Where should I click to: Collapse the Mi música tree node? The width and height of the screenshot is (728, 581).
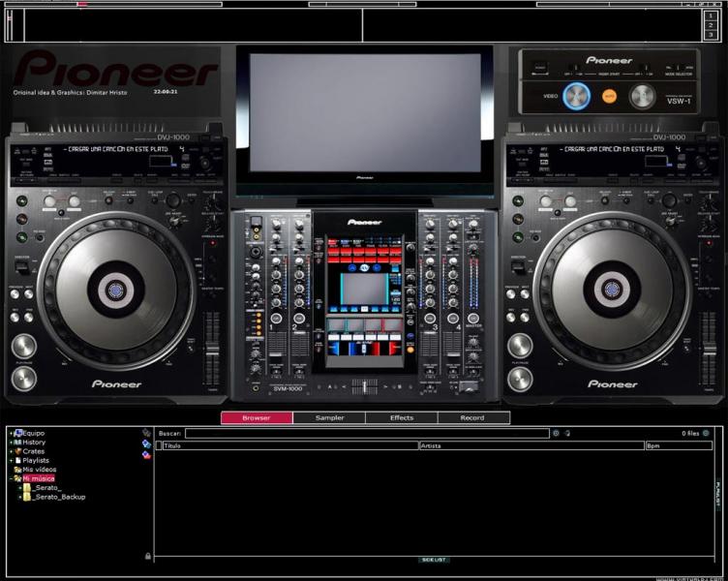[12, 478]
